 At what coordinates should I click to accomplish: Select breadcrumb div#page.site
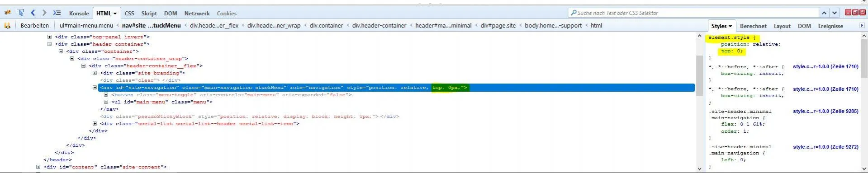pos(498,25)
